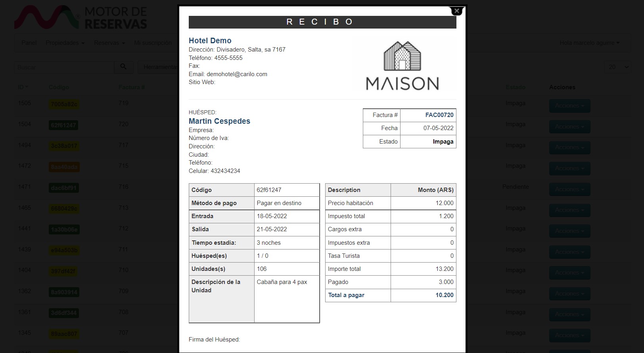This screenshot has width=644, height=353.
Task: Click invoice number FAC00720 in receipt
Action: tap(439, 115)
